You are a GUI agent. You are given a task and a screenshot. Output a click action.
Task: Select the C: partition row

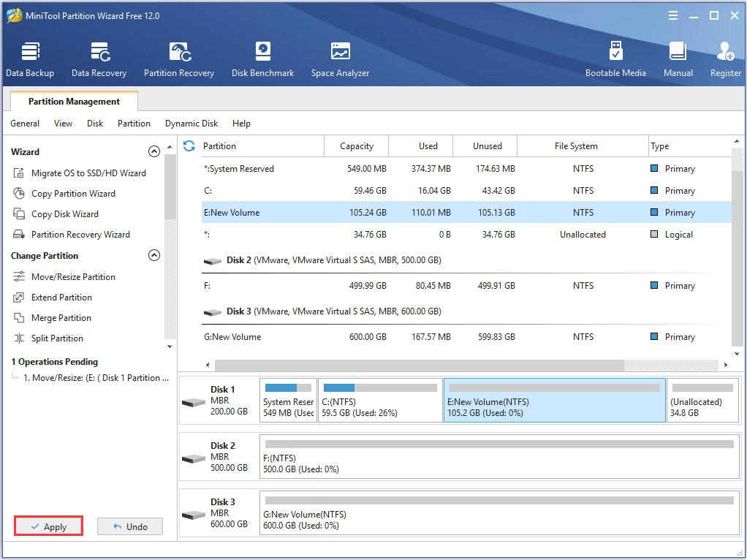466,191
